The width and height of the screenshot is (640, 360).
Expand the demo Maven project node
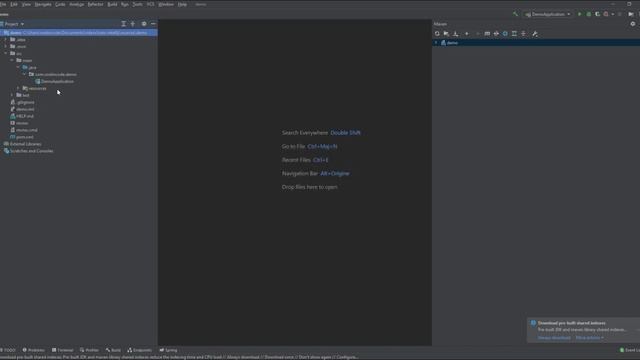[x=436, y=42]
